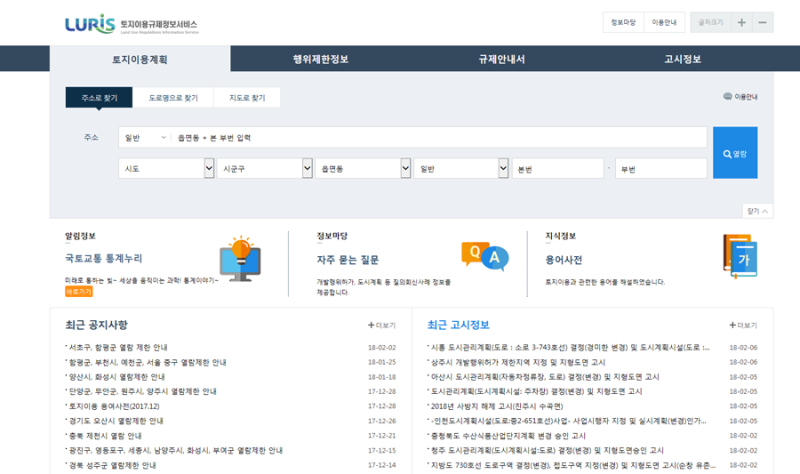This screenshot has width=800, height=474.
Task: Open 일반 dropdown beside 읍면동
Action: 461,168
